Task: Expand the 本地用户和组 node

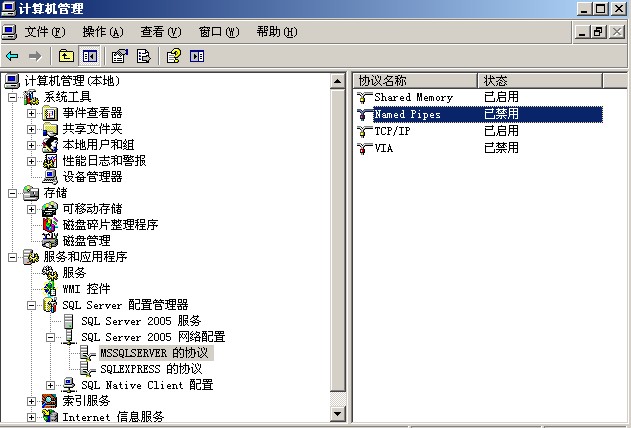Action: (31, 145)
